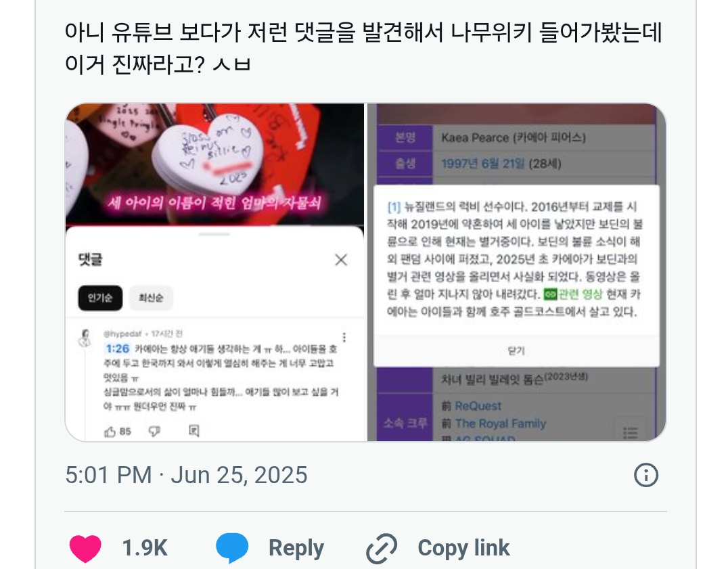Click the thumbs-down icon on comment

click(154, 432)
